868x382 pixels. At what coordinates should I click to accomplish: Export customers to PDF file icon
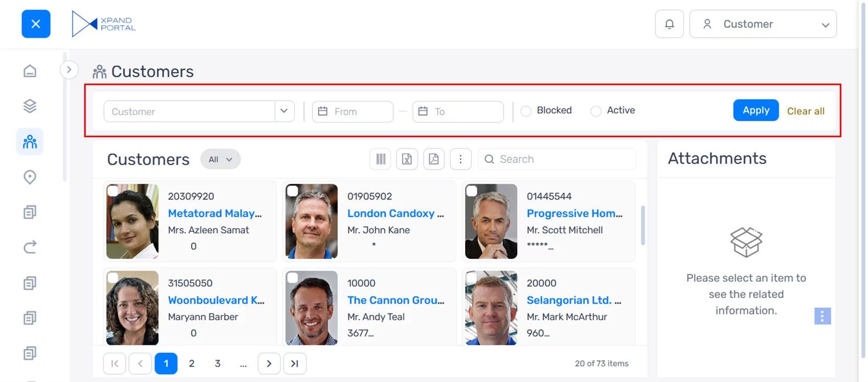tap(433, 159)
